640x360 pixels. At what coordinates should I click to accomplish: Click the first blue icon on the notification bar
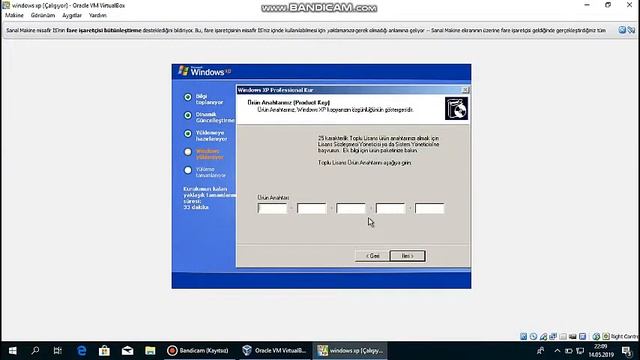(x=622, y=30)
